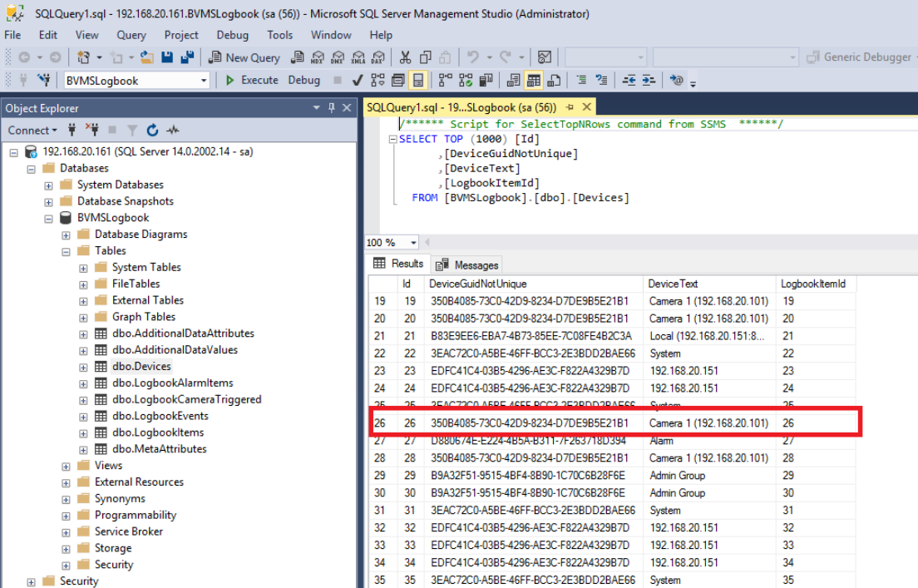Click the Save All icon
This screenshot has height=588, width=918.
point(187,57)
